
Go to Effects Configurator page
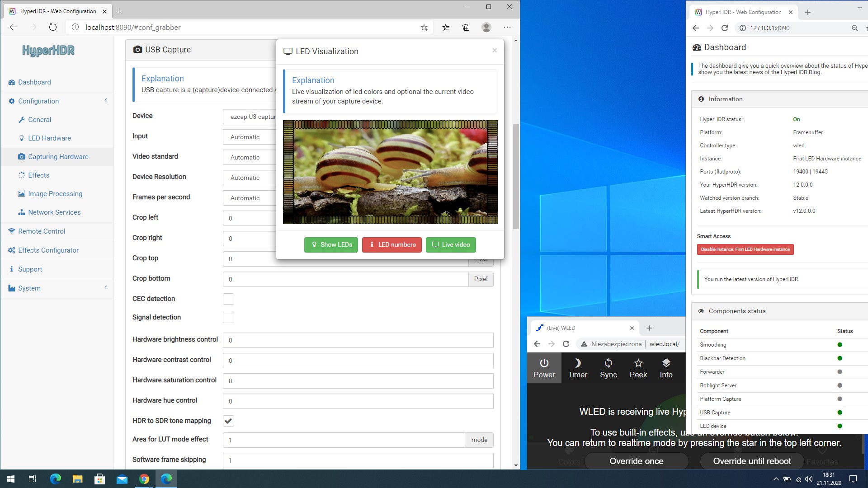coord(48,250)
